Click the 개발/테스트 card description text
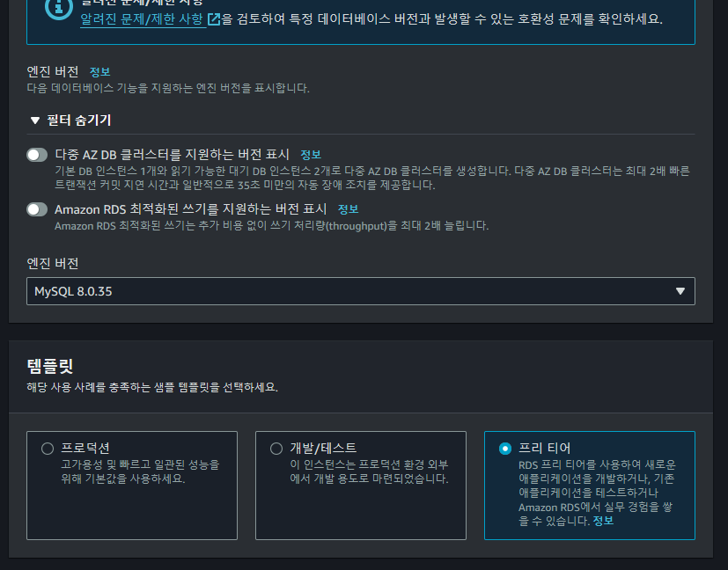The height and width of the screenshot is (570, 728). tap(369, 471)
